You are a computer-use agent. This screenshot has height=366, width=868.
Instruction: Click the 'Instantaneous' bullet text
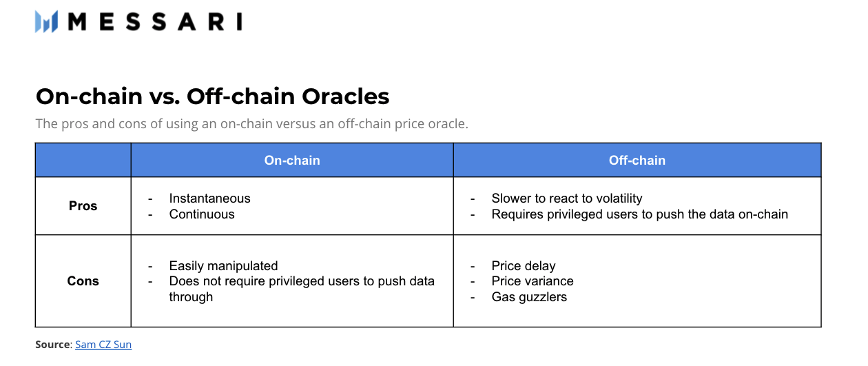coord(209,199)
